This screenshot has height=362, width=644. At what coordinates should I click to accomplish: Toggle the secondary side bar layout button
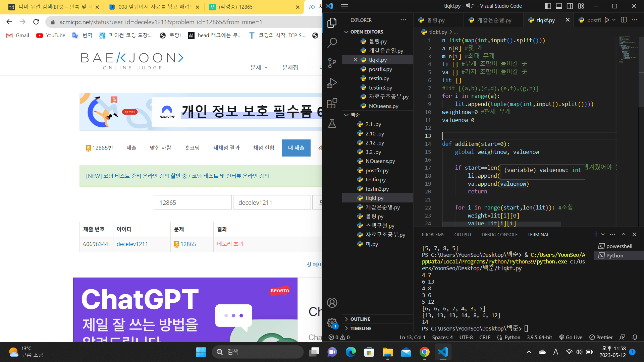(x=570, y=6)
